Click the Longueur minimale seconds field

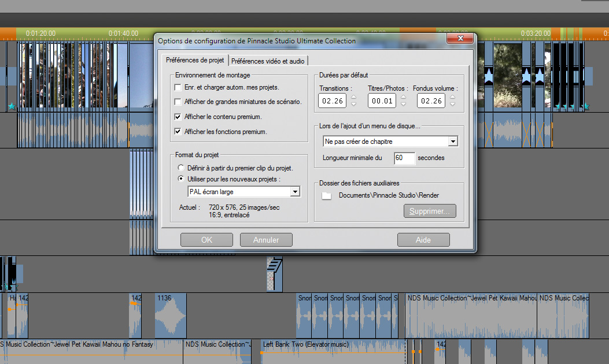[x=404, y=158]
